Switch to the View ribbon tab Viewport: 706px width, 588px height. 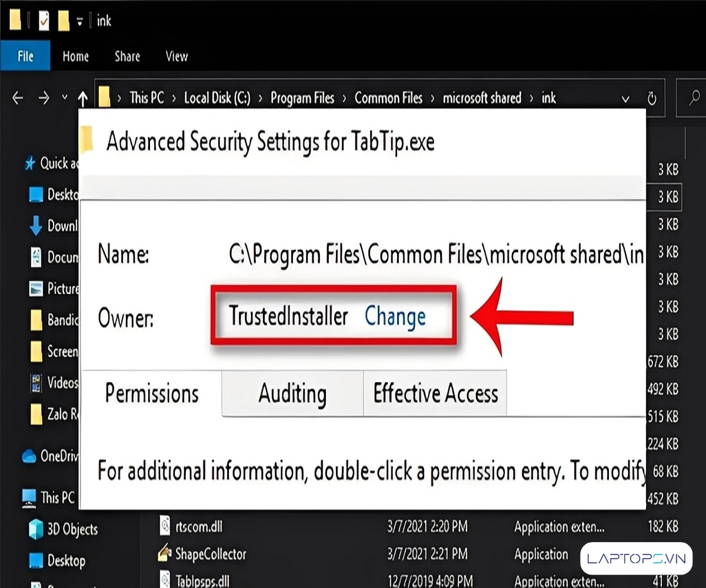tap(176, 56)
